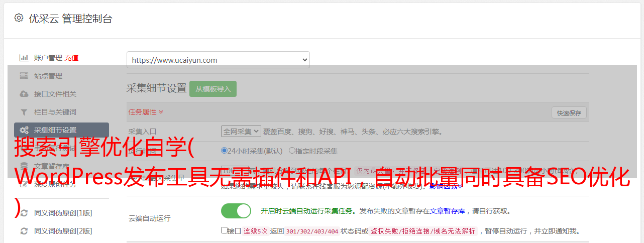Select the 24小时采集(默认) radio option
Image resolution: width=644 pixels, height=243 pixels.
pyautogui.click(x=224, y=150)
